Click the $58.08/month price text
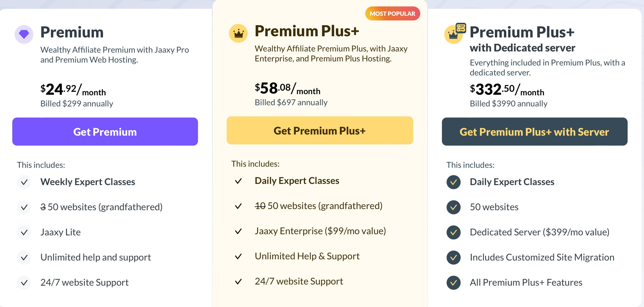The height and width of the screenshot is (307, 644). [287, 88]
